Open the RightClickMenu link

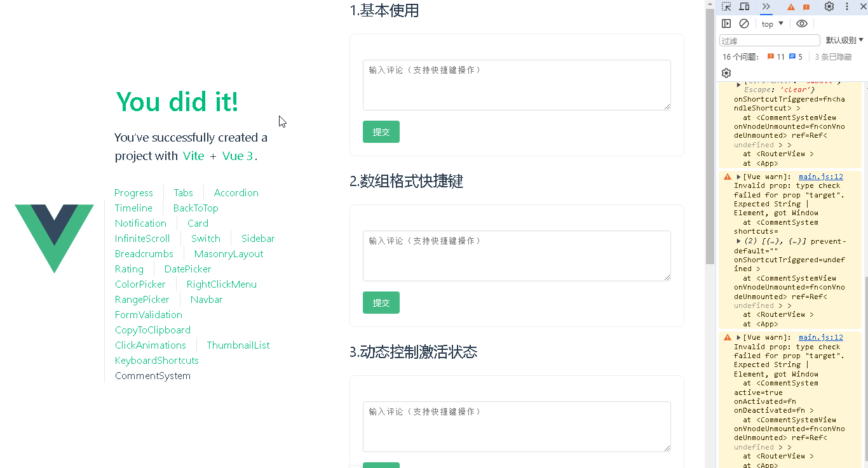pyautogui.click(x=222, y=284)
